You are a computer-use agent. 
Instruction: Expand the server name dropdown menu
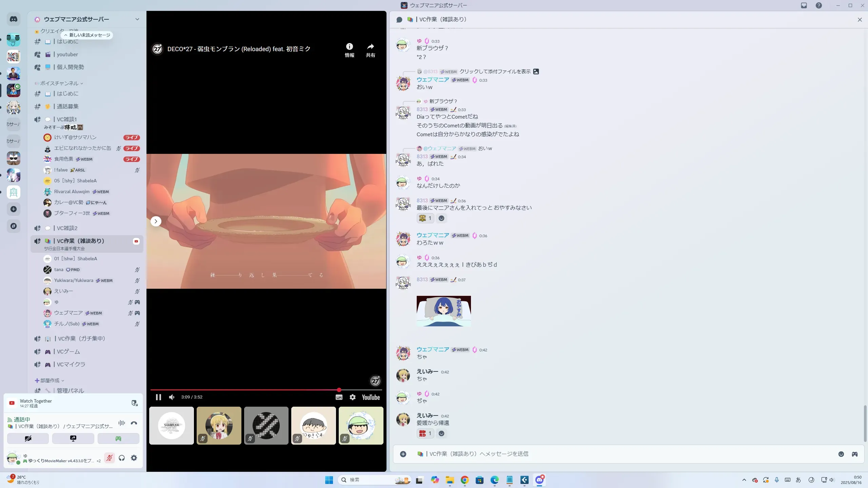pos(137,19)
